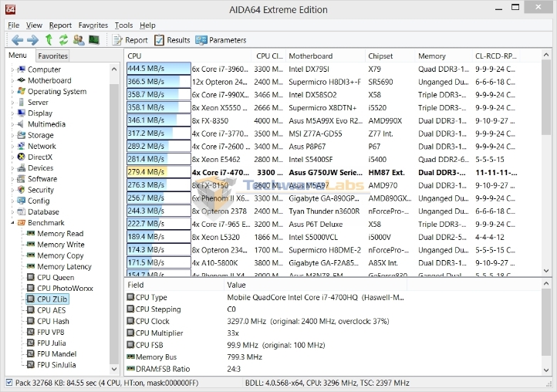
Task: Click the Server tree icon
Action: (22, 102)
